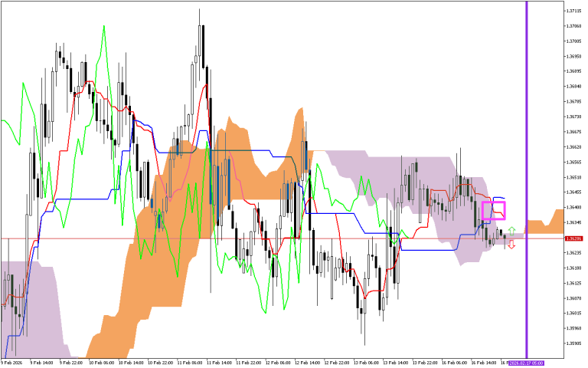The image size is (588, 368).
Task: Click the 1.36070 price axis label
Action: pos(574,298)
